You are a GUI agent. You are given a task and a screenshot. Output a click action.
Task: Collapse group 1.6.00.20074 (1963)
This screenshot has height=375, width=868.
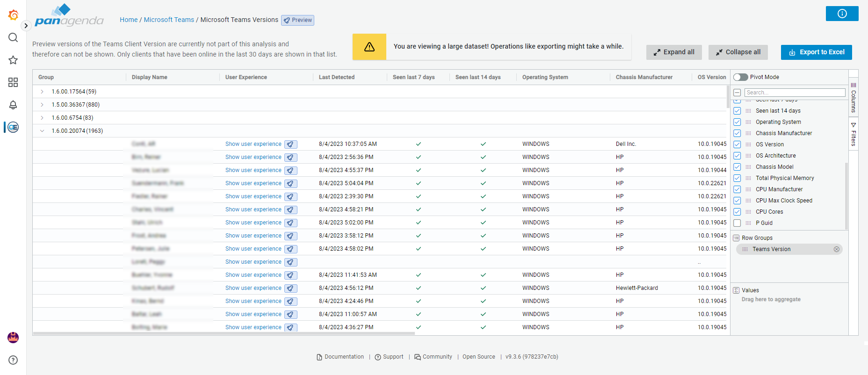click(42, 131)
